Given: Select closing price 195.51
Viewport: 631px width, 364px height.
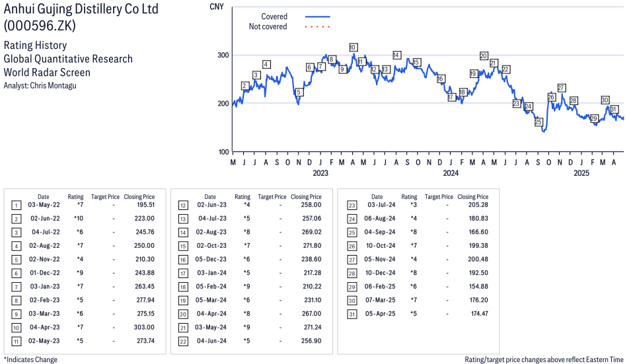Looking at the screenshot, I should (x=145, y=205).
